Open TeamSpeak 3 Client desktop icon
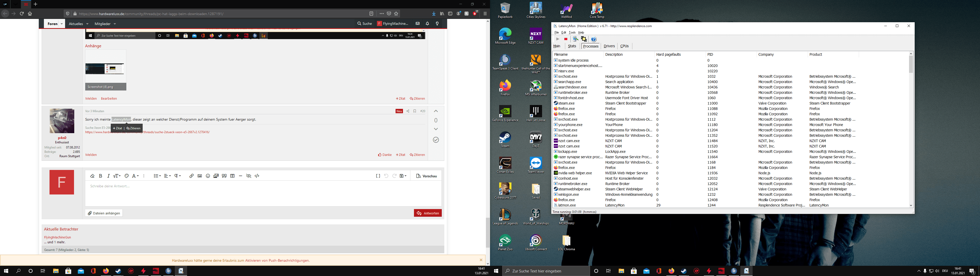 point(505,62)
